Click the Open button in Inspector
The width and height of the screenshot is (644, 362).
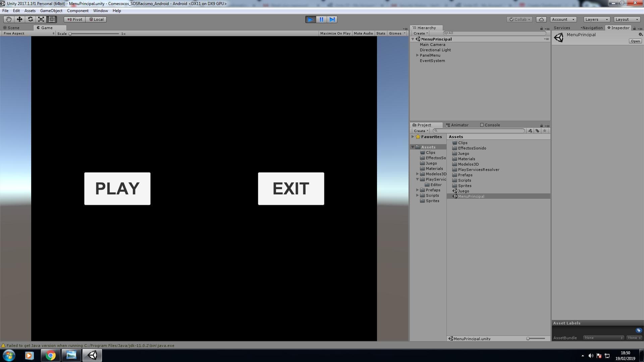635,41
